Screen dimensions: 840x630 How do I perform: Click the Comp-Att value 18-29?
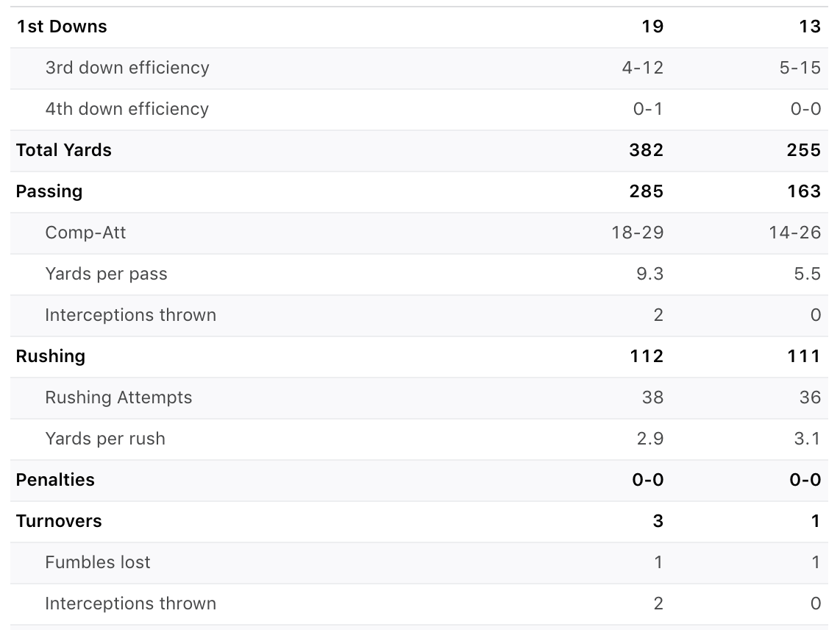[638, 233]
